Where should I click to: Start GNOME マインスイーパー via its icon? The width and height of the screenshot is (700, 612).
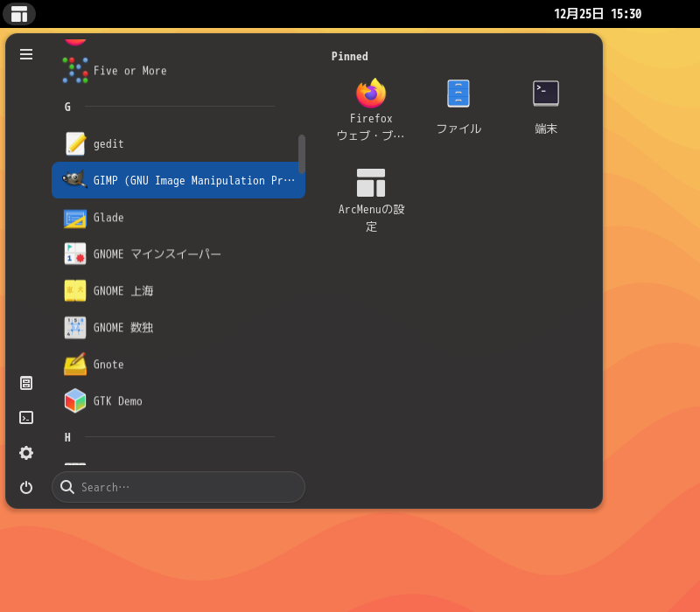[75, 254]
